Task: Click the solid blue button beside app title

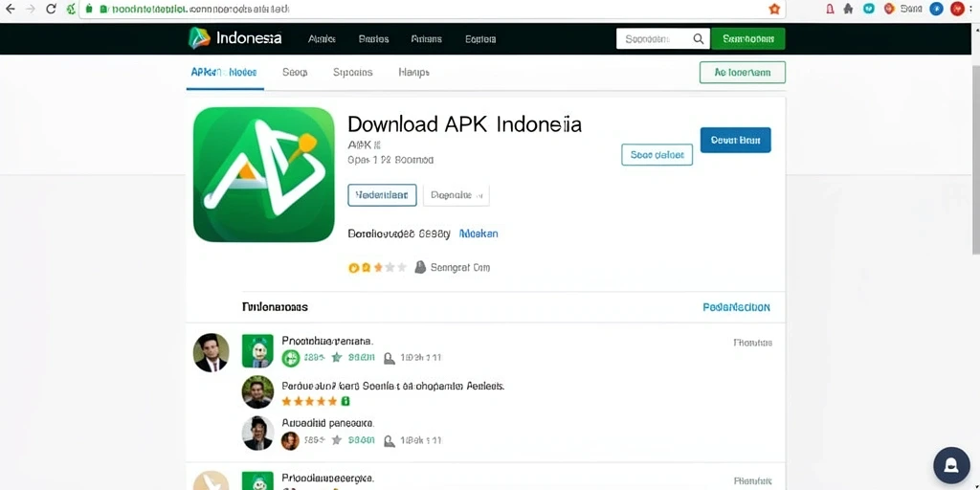Action: (x=736, y=140)
